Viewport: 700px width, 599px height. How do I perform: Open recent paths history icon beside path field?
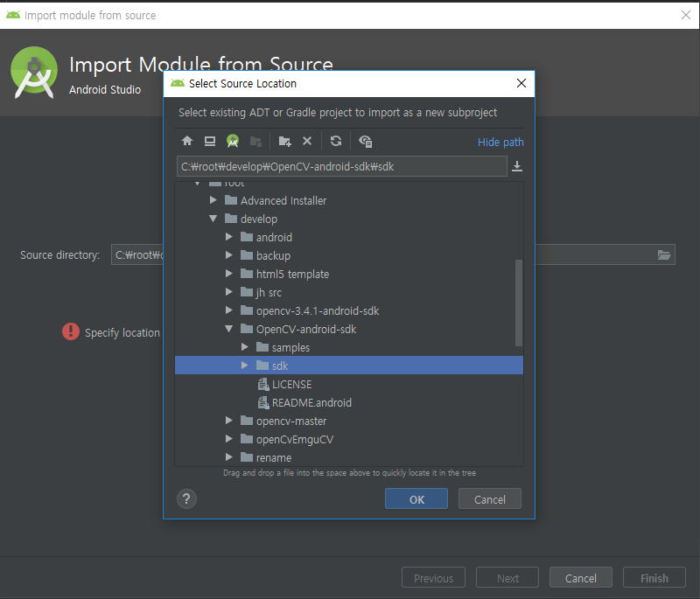click(x=517, y=166)
